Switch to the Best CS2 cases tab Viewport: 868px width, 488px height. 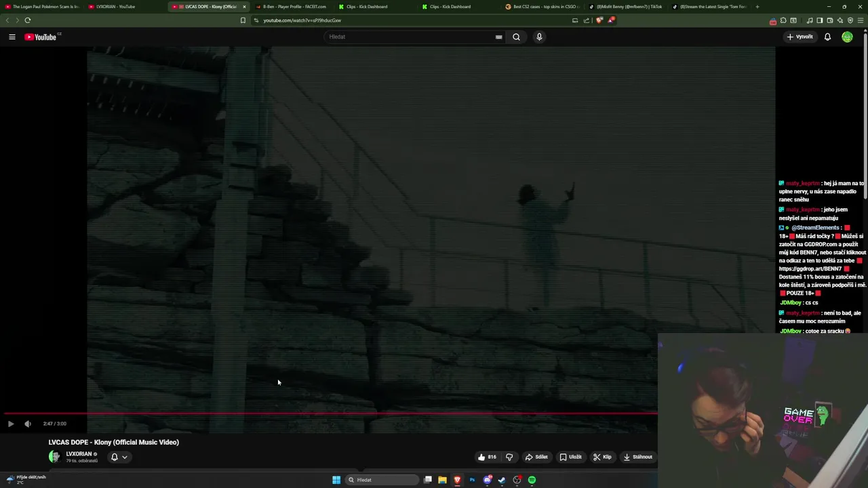click(542, 7)
